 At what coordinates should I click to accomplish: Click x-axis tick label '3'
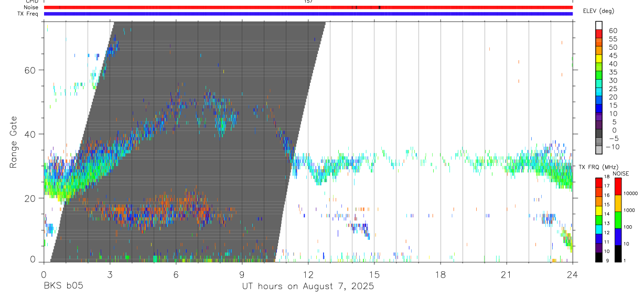click(110, 274)
